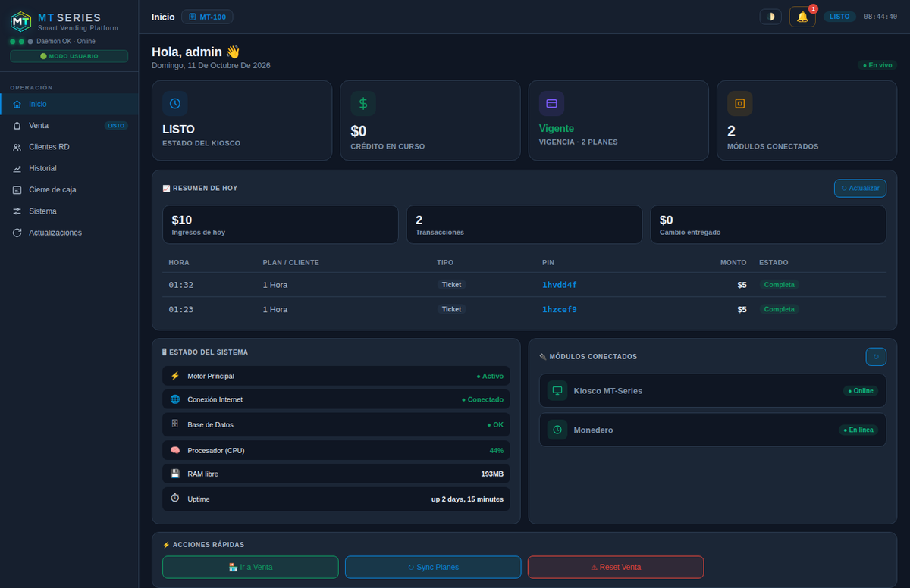
Task: Click the Uptime value 'up 2 days, 15 minutes'
Action: tap(467, 499)
